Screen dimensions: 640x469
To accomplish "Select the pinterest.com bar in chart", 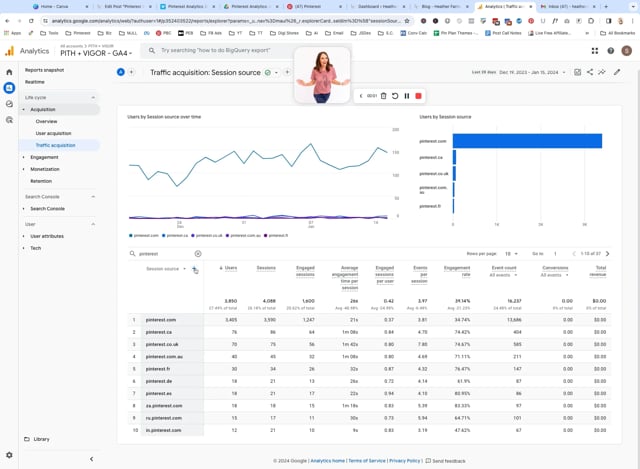I will (x=527, y=141).
